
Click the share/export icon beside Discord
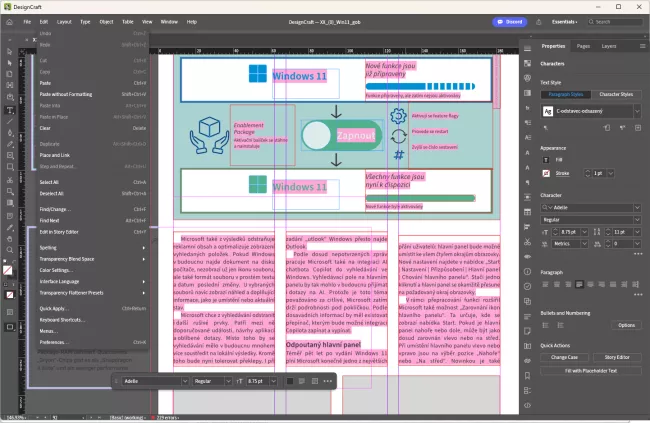click(x=538, y=22)
